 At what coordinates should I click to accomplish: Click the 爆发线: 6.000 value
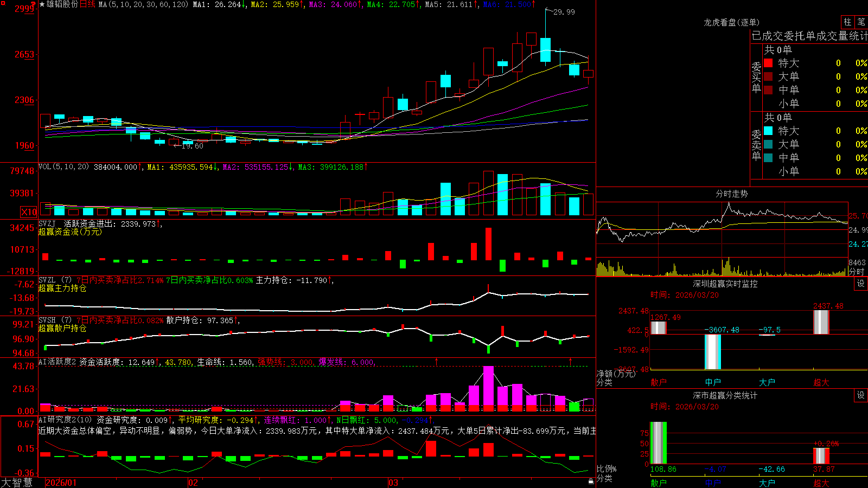click(347, 362)
